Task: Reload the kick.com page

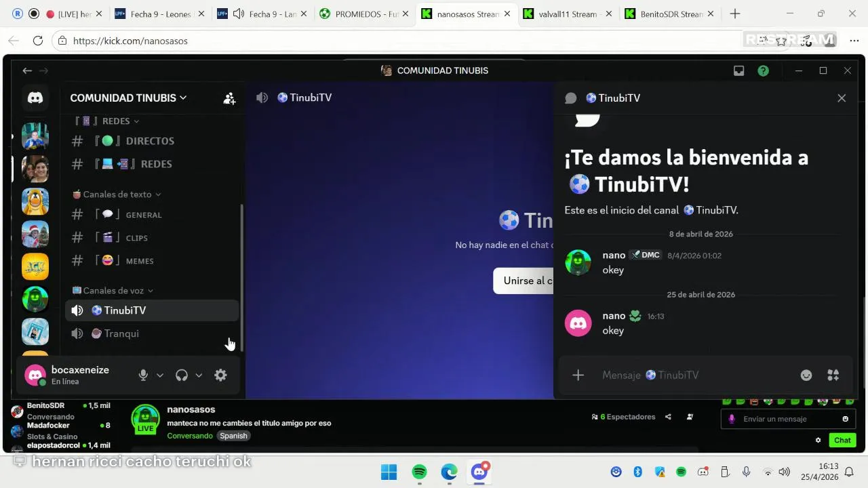Action: click(x=38, y=41)
